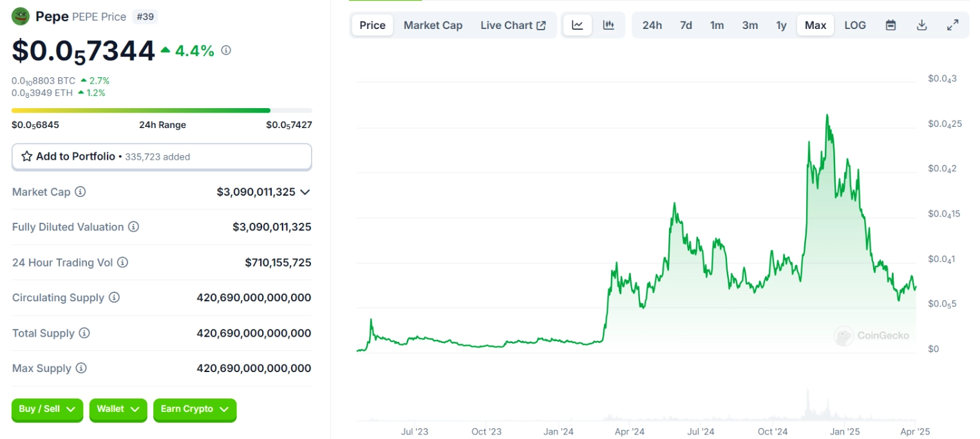
Task: Show Circulating Supply info icon
Action: coord(114,297)
